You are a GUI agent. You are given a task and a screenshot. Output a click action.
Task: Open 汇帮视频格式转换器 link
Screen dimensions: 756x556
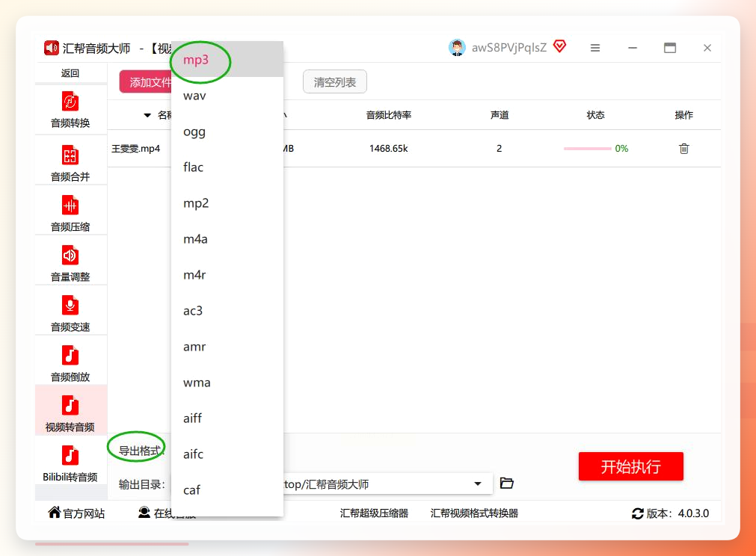coord(474,513)
